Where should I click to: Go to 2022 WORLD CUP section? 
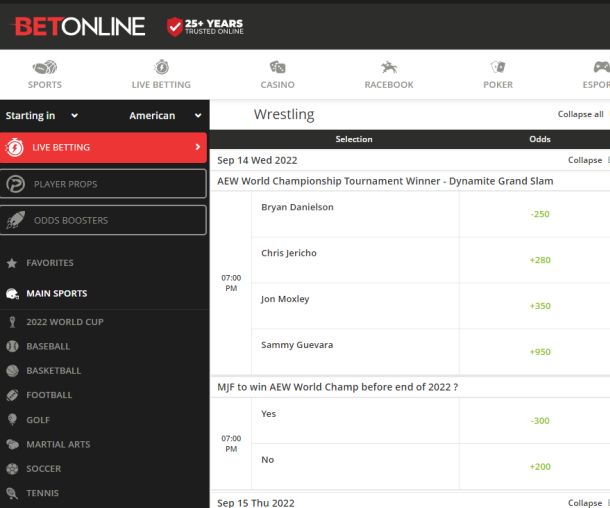[65, 322]
